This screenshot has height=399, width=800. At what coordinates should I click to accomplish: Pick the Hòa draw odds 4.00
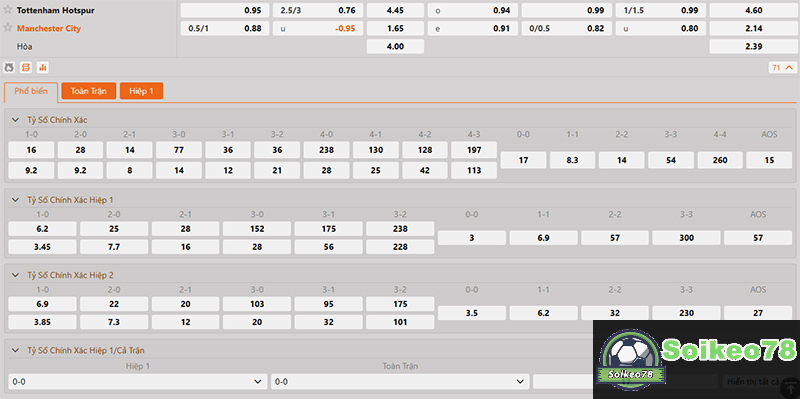pyautogui.click(x=395, y=46)
